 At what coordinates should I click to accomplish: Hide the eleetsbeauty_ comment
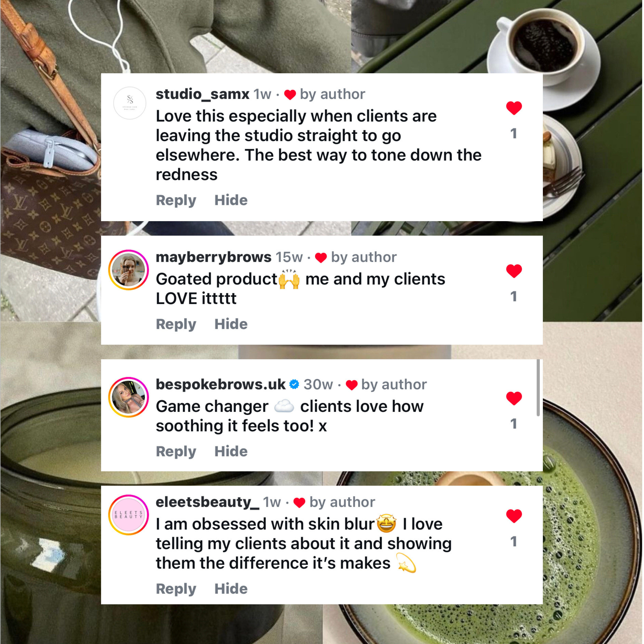coord(231,588)
